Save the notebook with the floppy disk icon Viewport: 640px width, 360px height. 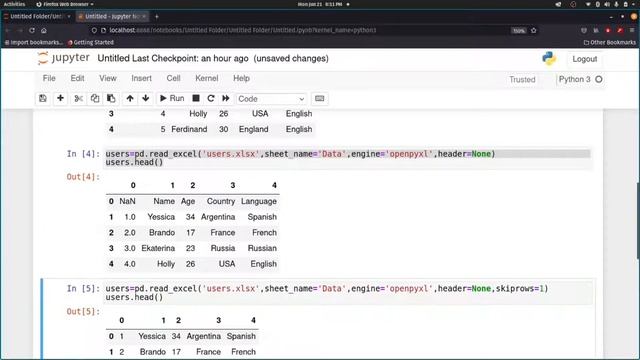43,98
